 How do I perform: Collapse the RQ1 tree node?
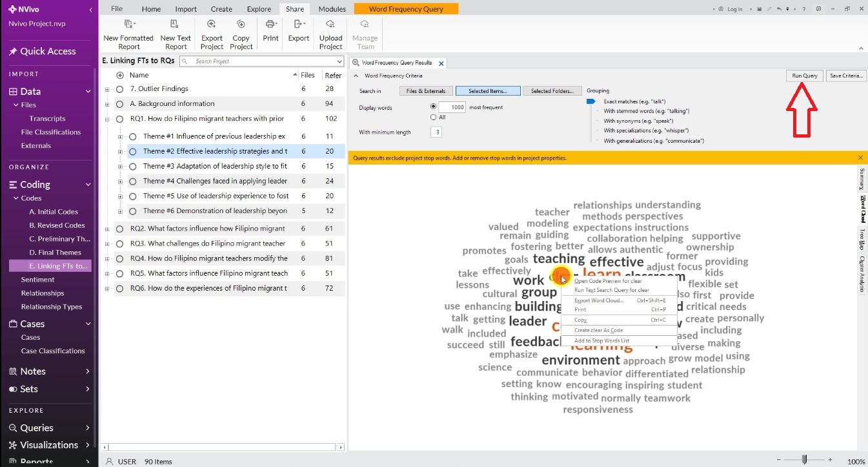[107, 119]
